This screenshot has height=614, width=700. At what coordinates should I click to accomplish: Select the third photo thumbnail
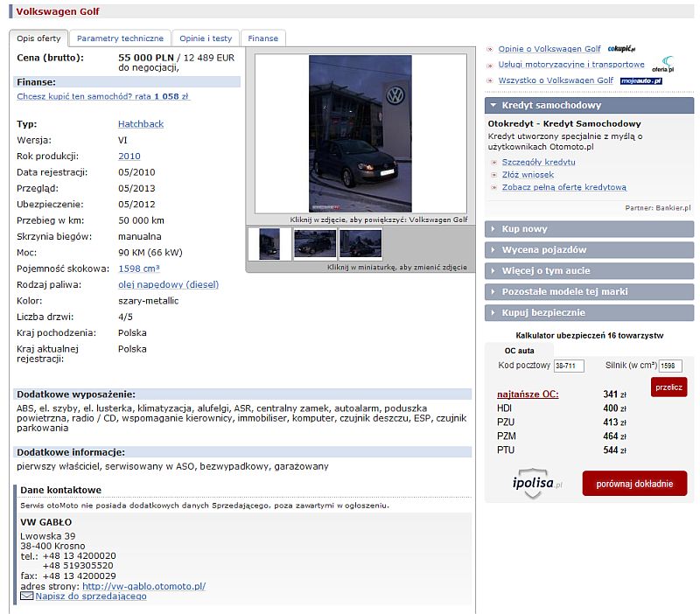[360, 244]
